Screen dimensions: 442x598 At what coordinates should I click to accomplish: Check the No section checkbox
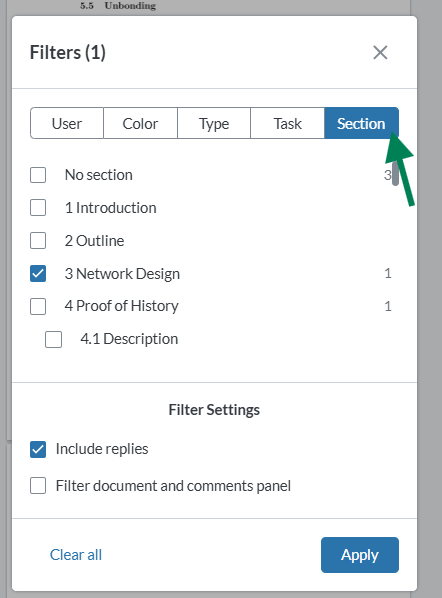(x=38, y=175)
